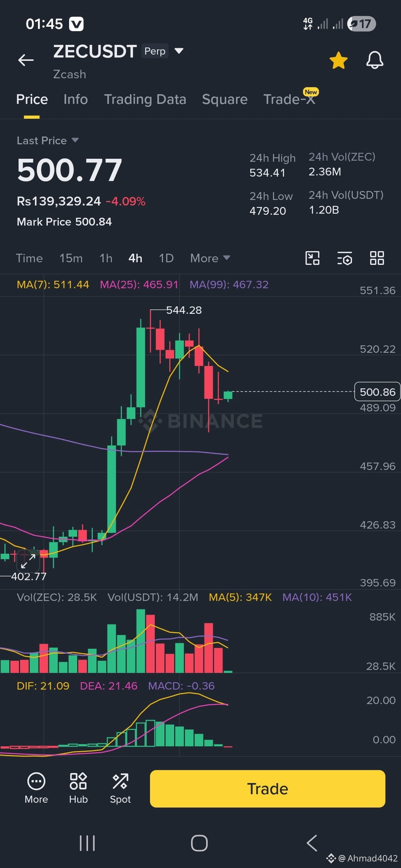Tap the V app icon in status bar
The height and width of the screenshot is (868, 401).
click(x=76, y=24)
